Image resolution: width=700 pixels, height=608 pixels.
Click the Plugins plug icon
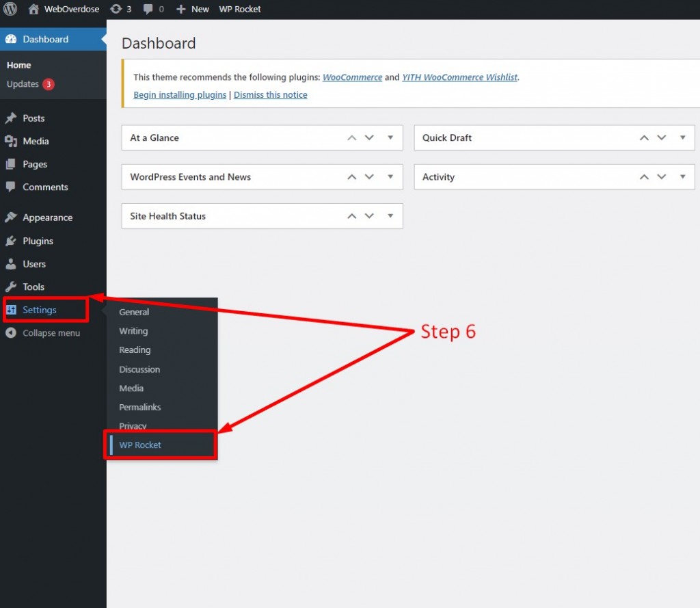pos(11,241)
